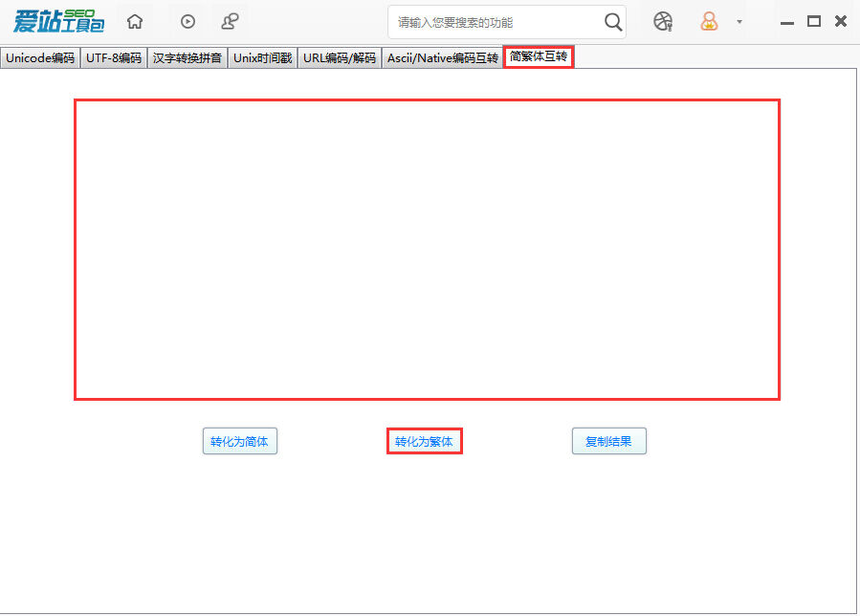Click the user feedback icon beside play
The height and width of the screenshot is (616, 860).
(230, 21)
